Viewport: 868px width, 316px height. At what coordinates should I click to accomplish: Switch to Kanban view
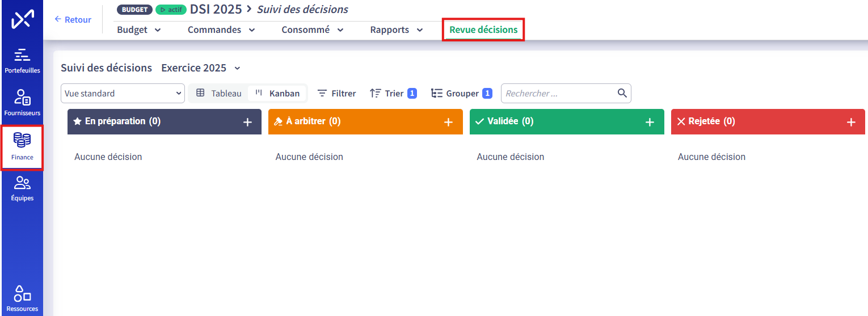point(277,93)
